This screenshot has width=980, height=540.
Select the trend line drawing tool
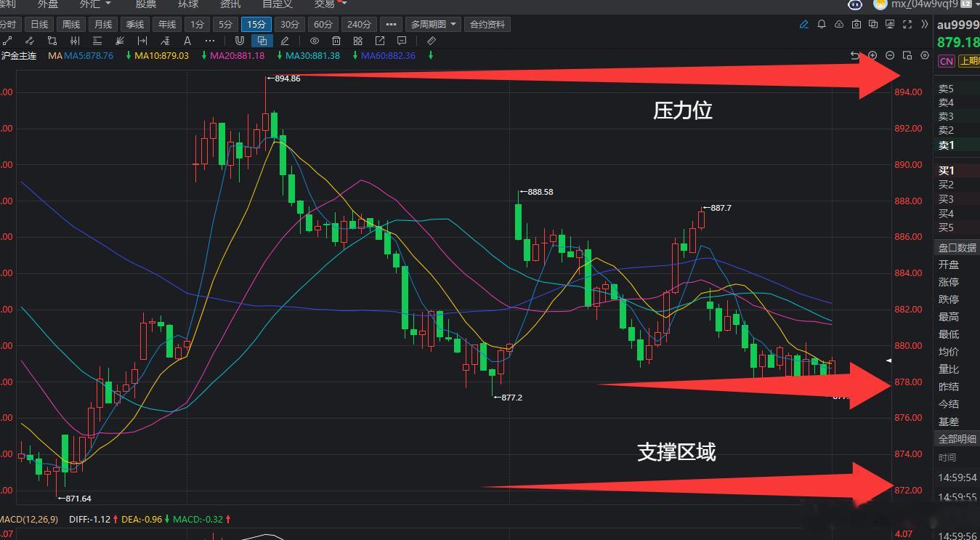click(x=7, y=41)
